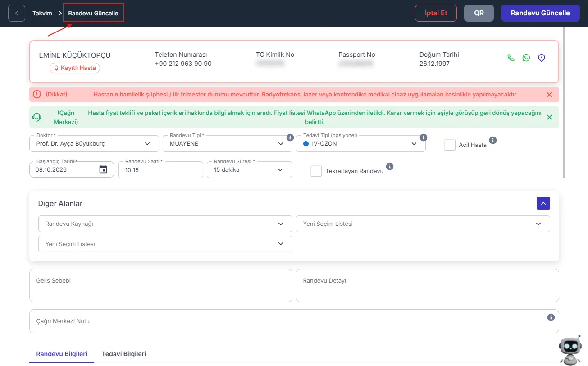The width and height of the screenshot is (588, 366).
Task: Close the green Çağrı Merkezi notice
Action: click(549, 117)
